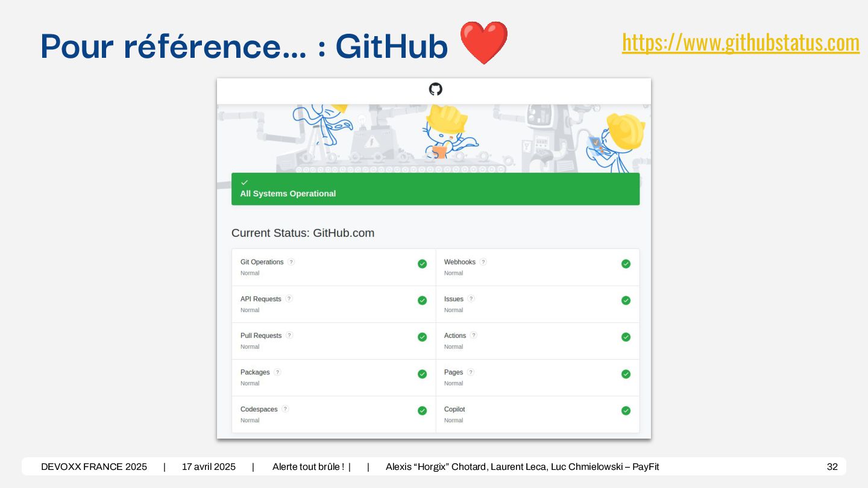The height and width of the screenshot is (488, 868).
Task: Select the Pull Requests label
Action: click(261, 336)
